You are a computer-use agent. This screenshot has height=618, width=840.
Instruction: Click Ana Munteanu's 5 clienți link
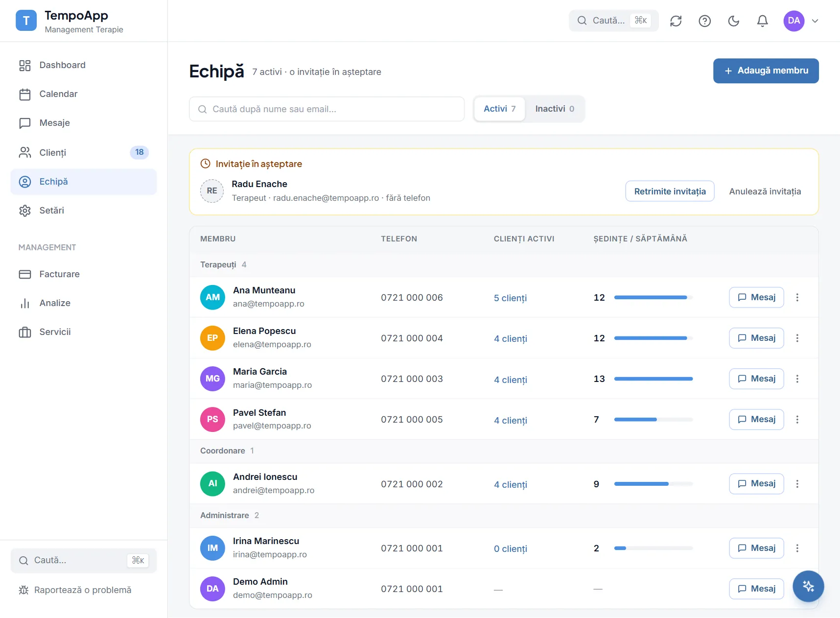pyautogui.click(x=510, y=298)
